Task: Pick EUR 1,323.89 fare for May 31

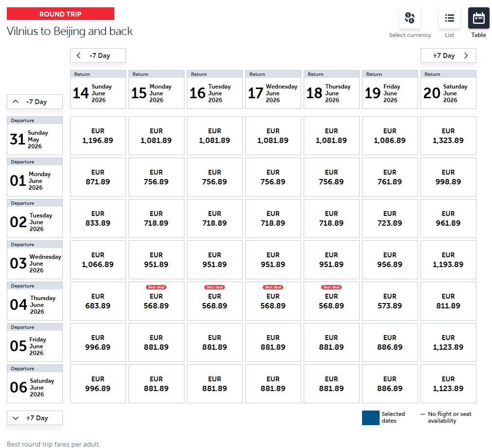Action: tap(448, 136)
